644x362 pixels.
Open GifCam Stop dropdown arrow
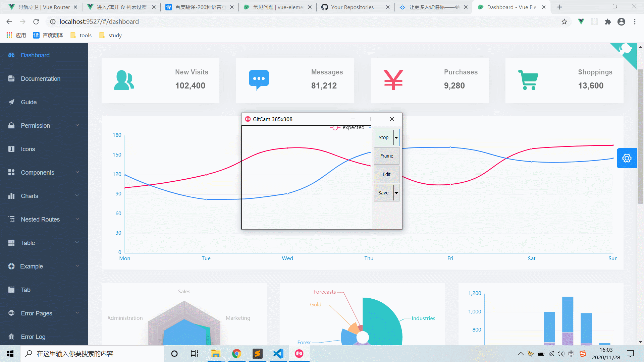pos(396,137)
